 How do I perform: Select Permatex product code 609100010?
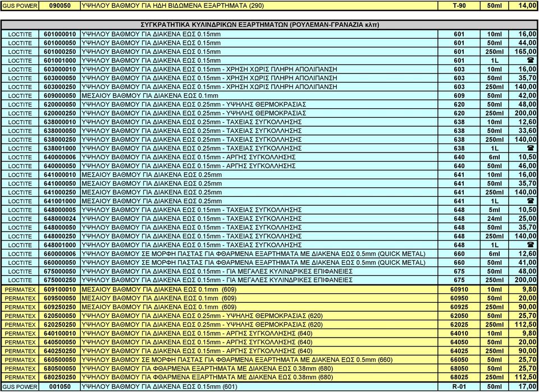tap(60, 289)
